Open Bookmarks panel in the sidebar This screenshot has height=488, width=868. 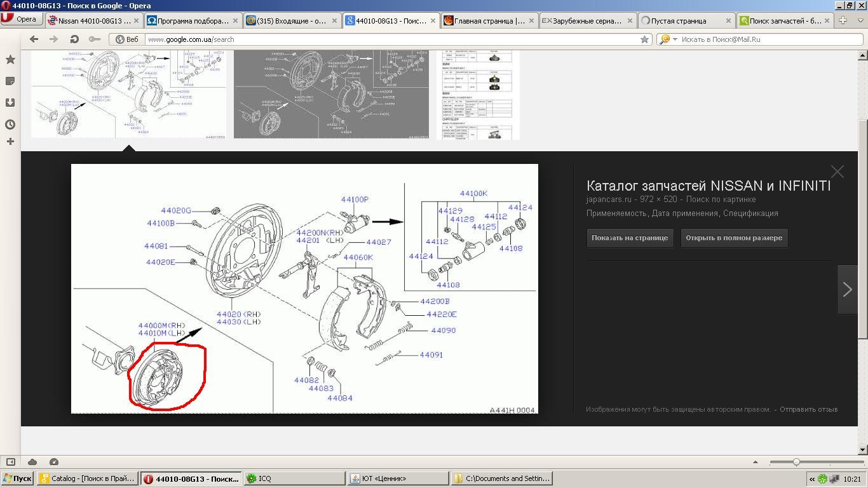tap(10, 60)
